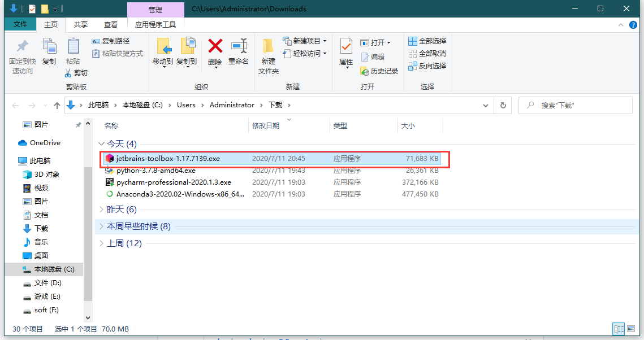Open Music (音乐) in sidebar
644x340 pixels.
[x=36, y=242]
